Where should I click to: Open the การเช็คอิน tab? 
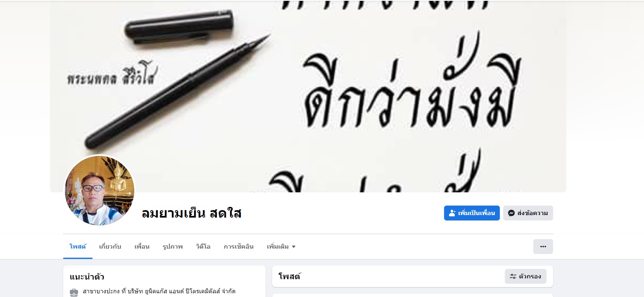[x=239, y=247]
